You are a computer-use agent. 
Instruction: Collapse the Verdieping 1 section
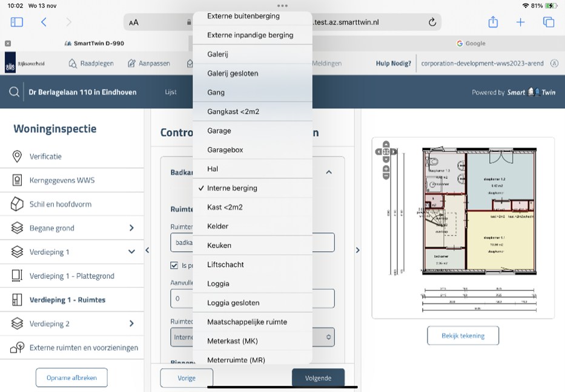coord(131,252)
